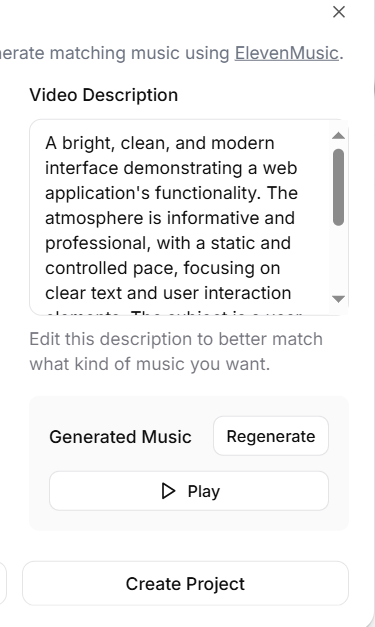Screen dimensions: 375x627
Task: Play the generated music
Action: (x=189, y=491)
